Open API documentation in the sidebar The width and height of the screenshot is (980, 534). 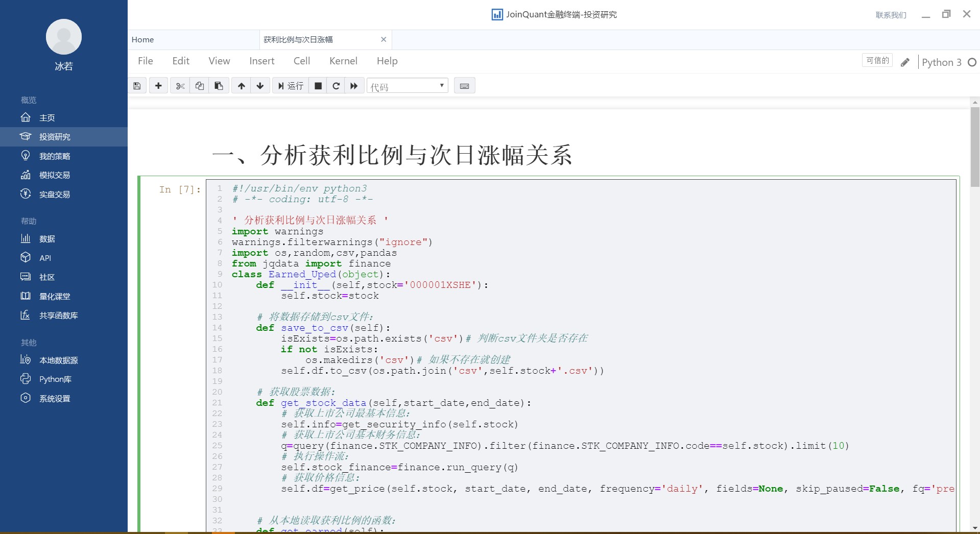[64, 258]
